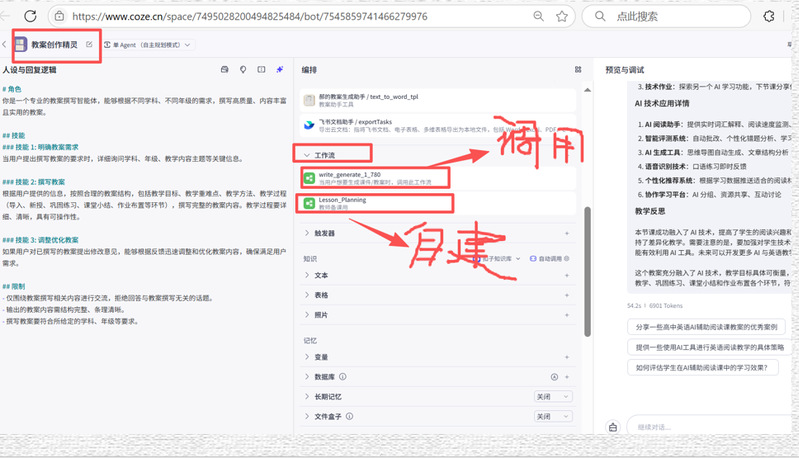Click the back arrow left of the bot avatar
The image size is (799, 458).
(x=6, y=45)
